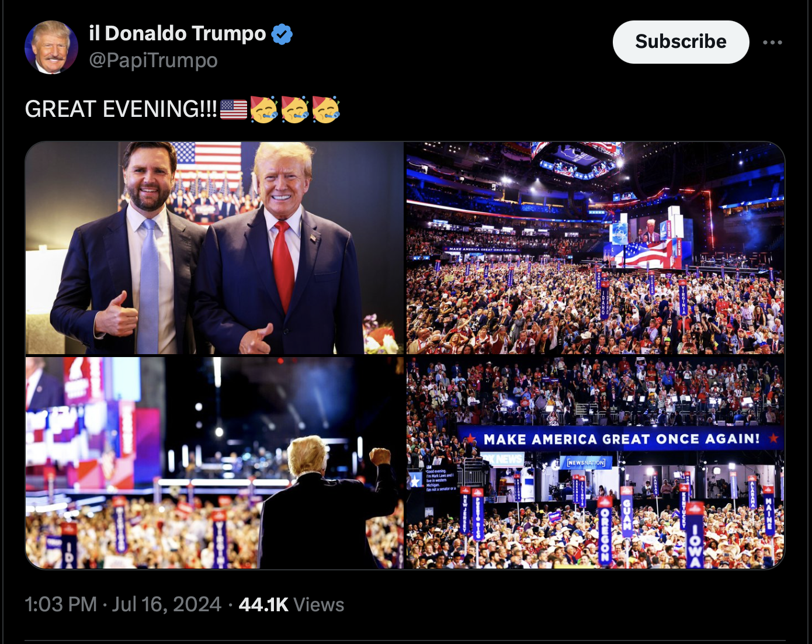
Task: Click the blue verified checkmark badge
Action: (282, 34)
